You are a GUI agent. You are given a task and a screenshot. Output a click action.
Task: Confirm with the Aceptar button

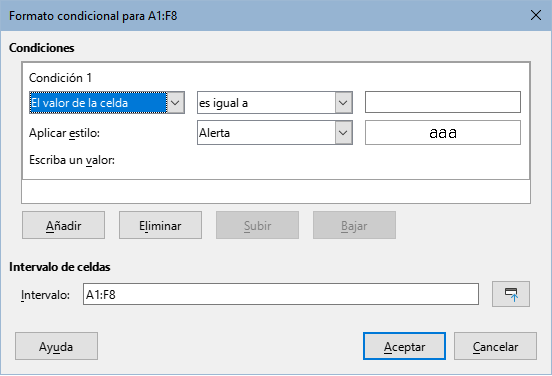[x=404, y=346]
